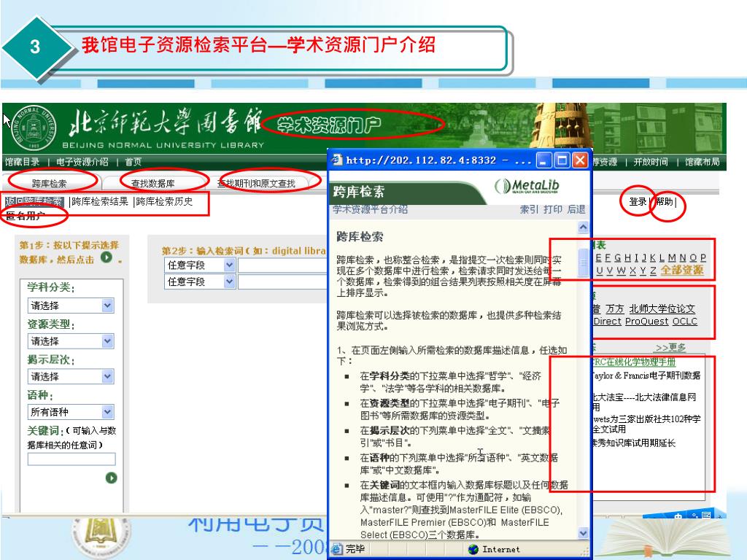
Task: Click the 匿名用户 user label
Action: 26,215
